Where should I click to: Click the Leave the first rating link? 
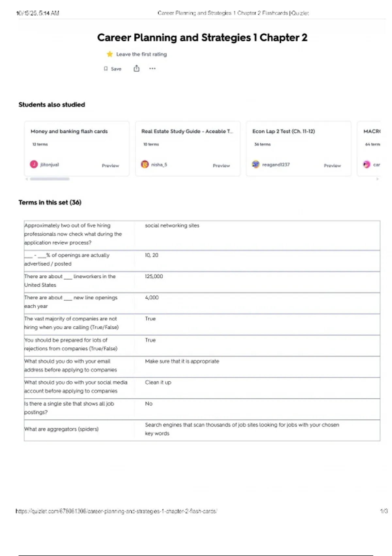(141, 54)
